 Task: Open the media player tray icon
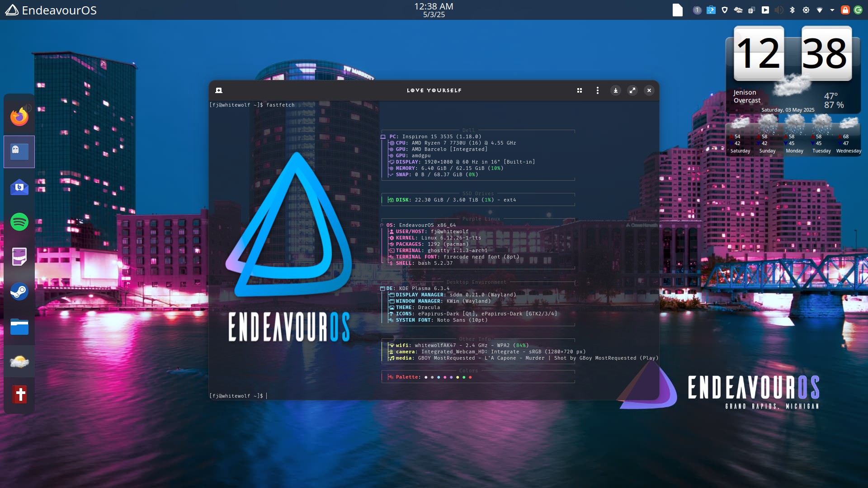click(x=765, y=10)
